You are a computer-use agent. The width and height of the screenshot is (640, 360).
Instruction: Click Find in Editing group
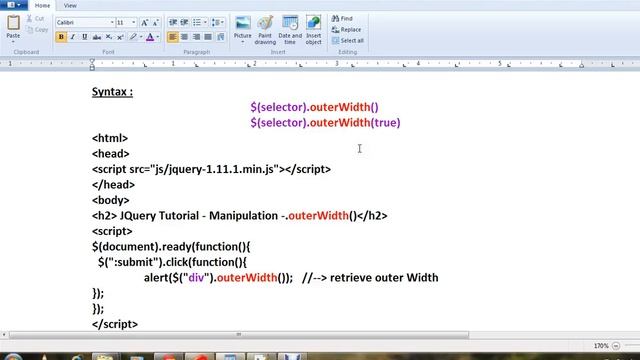pos(342,18)
